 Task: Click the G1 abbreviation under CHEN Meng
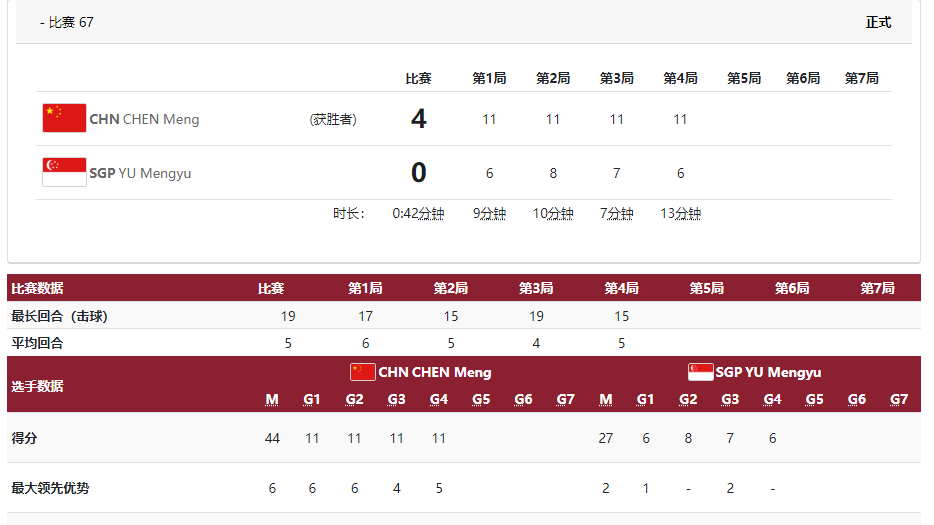[x=312, y=399]
